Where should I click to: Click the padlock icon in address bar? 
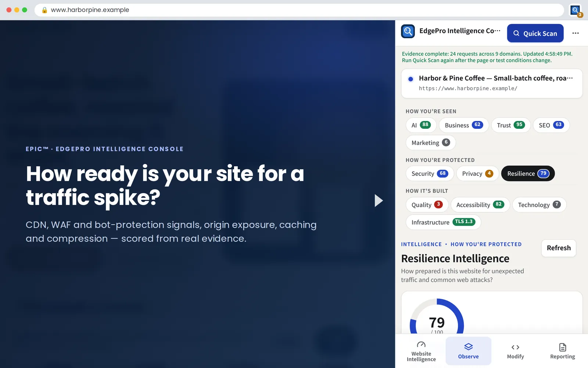point(44,10)
